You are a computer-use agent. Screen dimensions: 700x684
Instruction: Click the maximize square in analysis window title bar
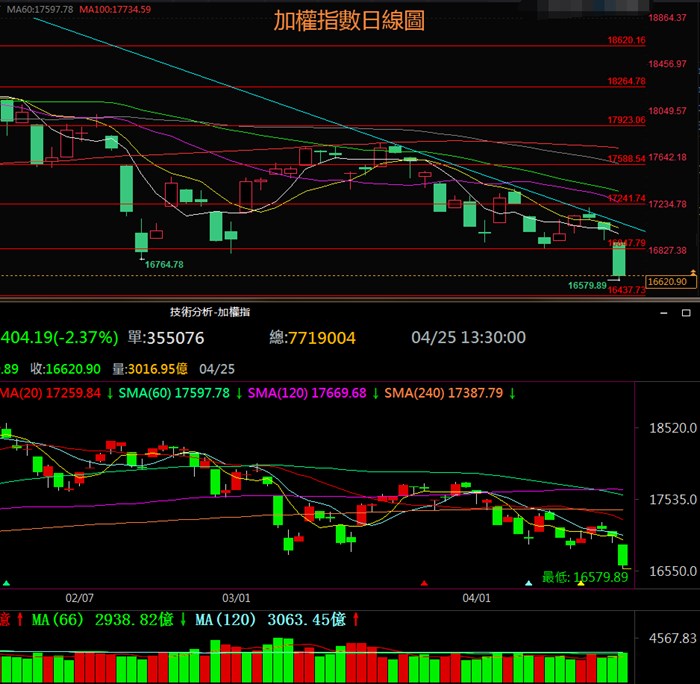pos(685,312)
